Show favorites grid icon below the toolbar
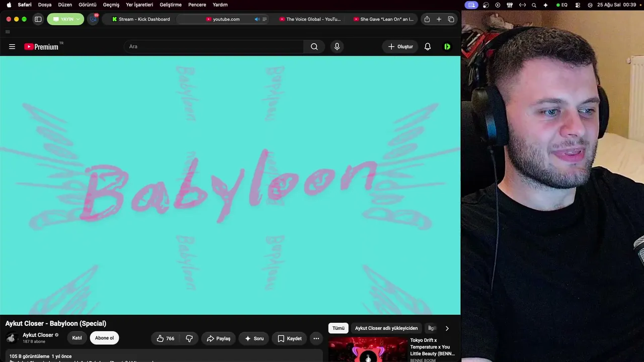Viewport: 644px width, 362px height. (x=8, y=32)
